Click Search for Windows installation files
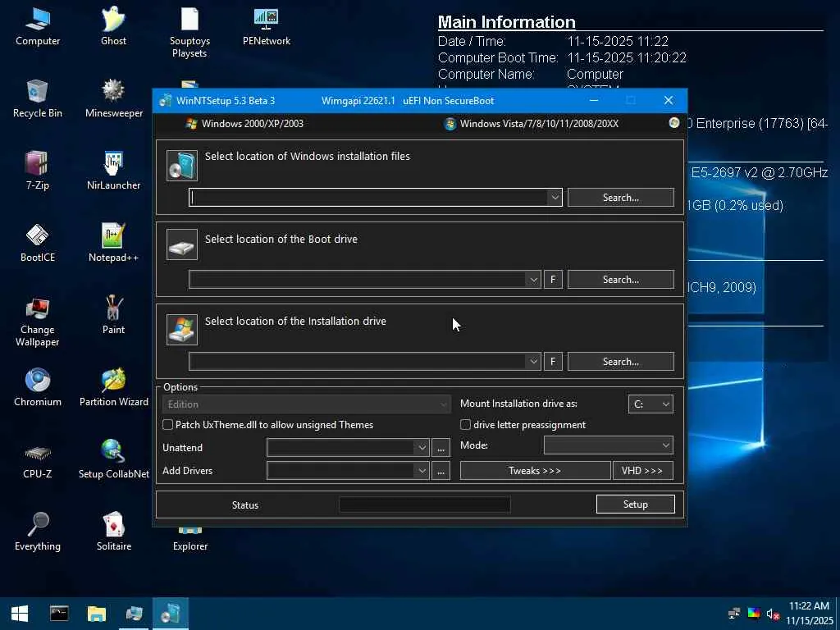The image size is (840, 630). tap(620, 198)
